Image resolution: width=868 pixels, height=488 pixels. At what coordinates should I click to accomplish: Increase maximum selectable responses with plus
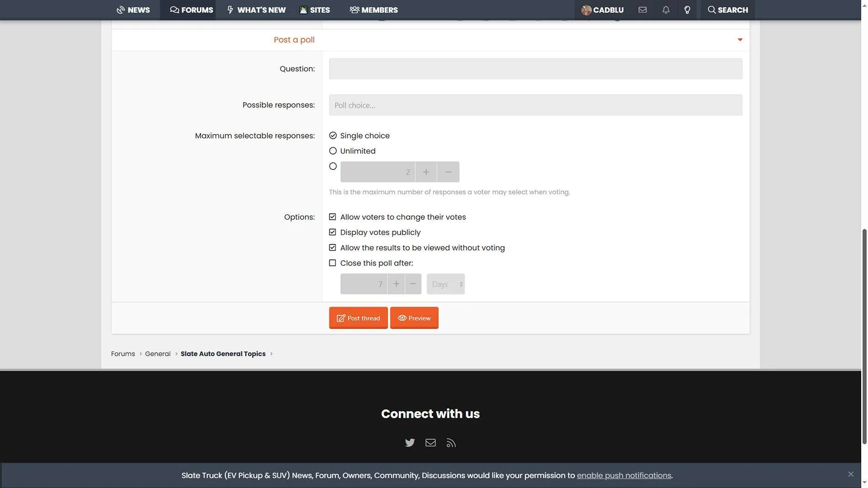[x=426, y=172]
